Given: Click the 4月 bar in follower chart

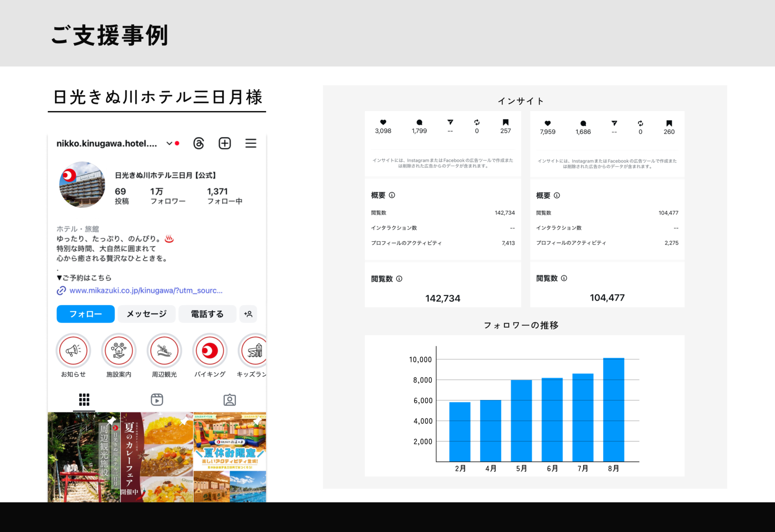Looking at the screenshot, I should (490, 431).
